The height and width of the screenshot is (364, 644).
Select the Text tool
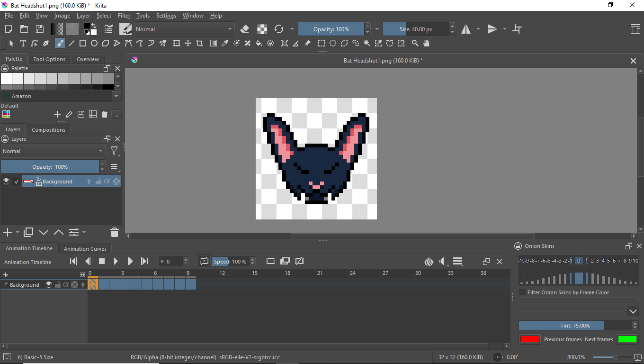click(x=23, y=44)
